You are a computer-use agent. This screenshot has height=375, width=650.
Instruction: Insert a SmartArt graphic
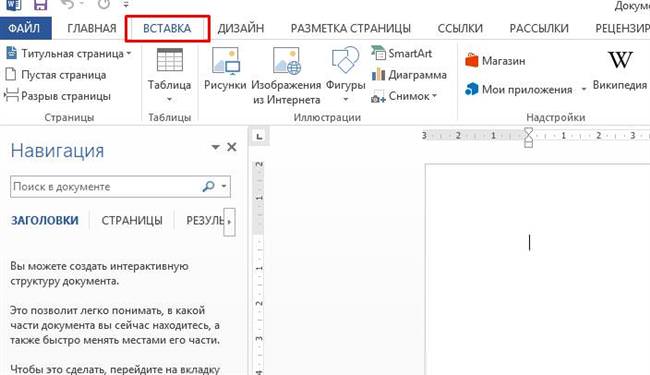click(x=402, y=53)
